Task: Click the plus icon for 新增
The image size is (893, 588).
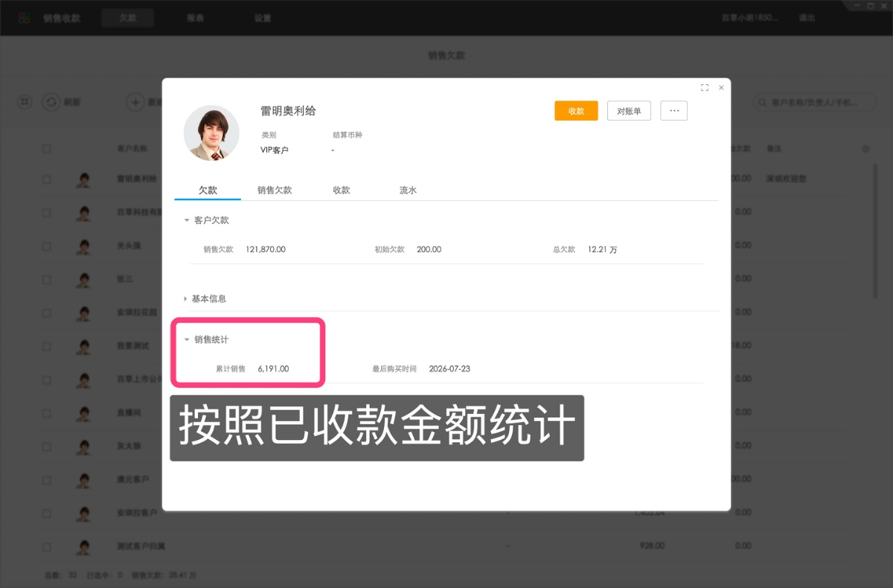Action: 135,102
